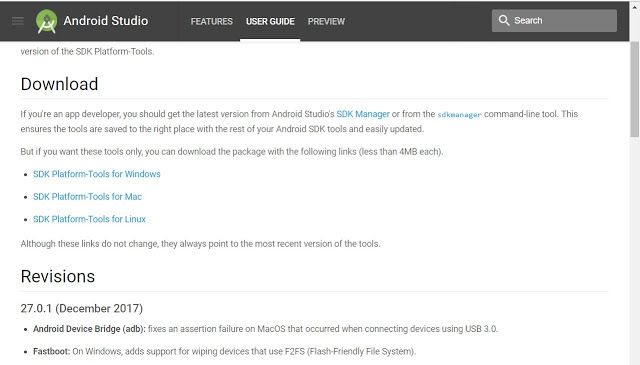Open the PREVIEW tab
The width and height of the screenshot is (640, 365).
[x=326, y=21]
